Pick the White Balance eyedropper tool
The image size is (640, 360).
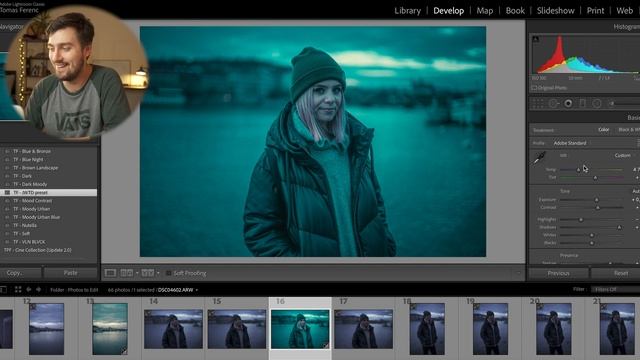coord(540,158)
